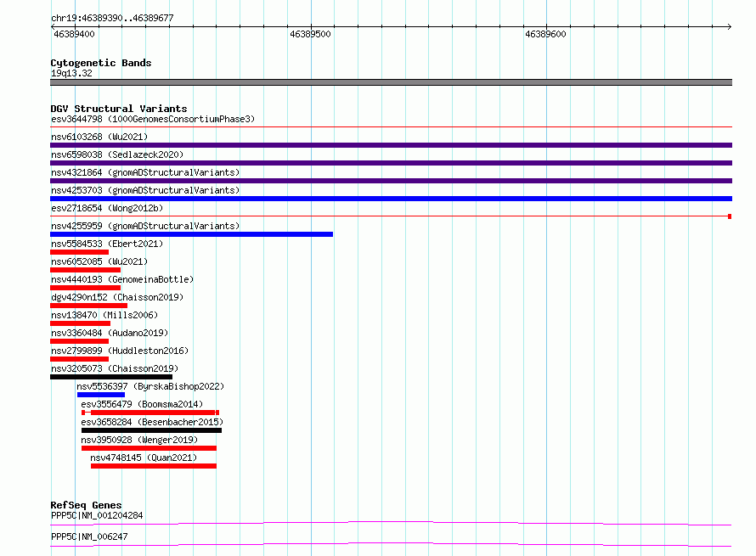Click red end marker of esv2718654 line
The height and width of the screenshot is (556, 756).
pyautogui.click(x=730, y=216)
